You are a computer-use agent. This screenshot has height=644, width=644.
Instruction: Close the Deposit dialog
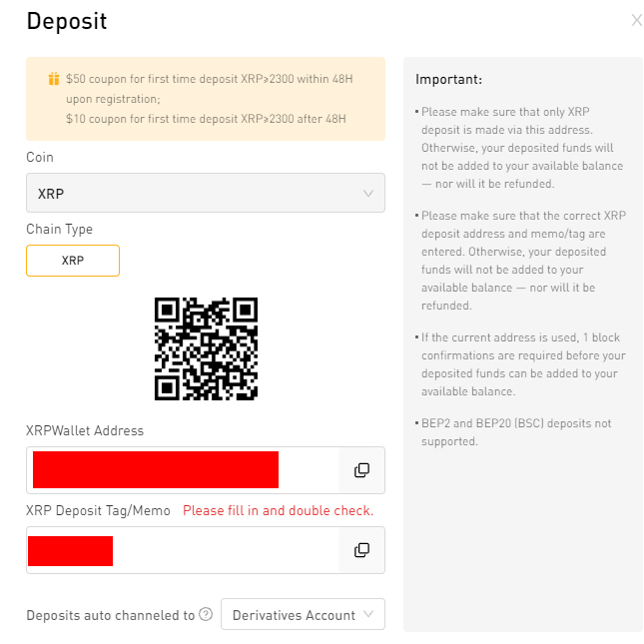[x=637, y=20]
